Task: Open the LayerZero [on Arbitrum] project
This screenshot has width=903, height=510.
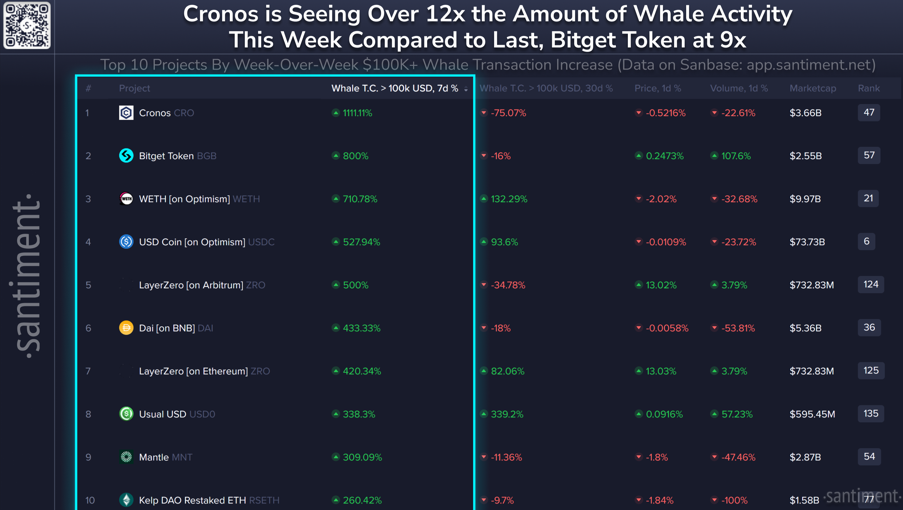Action: 191,285
